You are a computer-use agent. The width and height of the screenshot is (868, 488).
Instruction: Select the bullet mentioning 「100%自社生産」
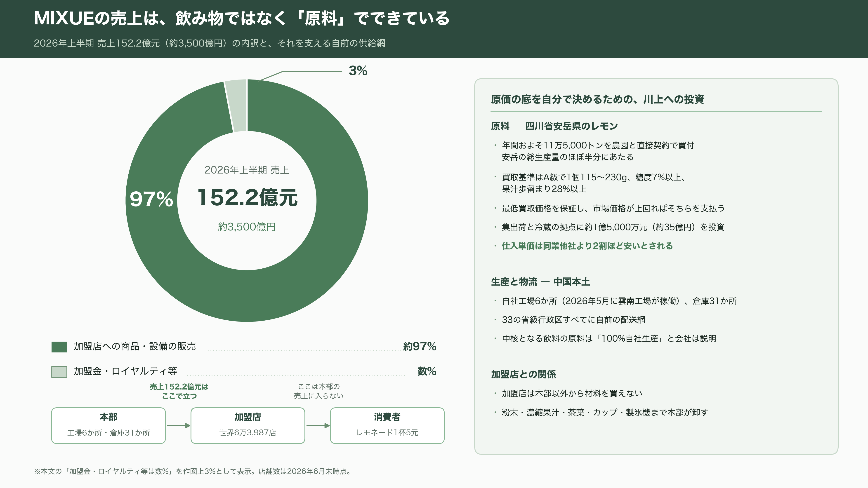click(x=609, y=338)
